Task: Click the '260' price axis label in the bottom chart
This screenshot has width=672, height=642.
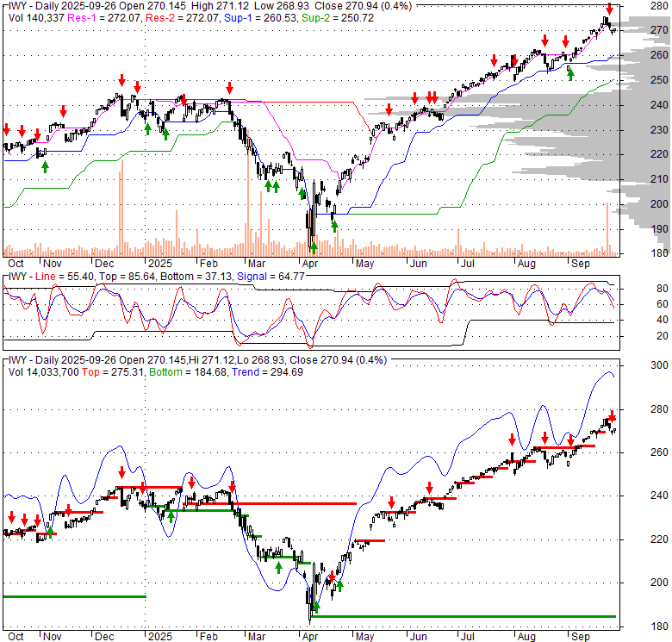Action: tap(659, 452)
